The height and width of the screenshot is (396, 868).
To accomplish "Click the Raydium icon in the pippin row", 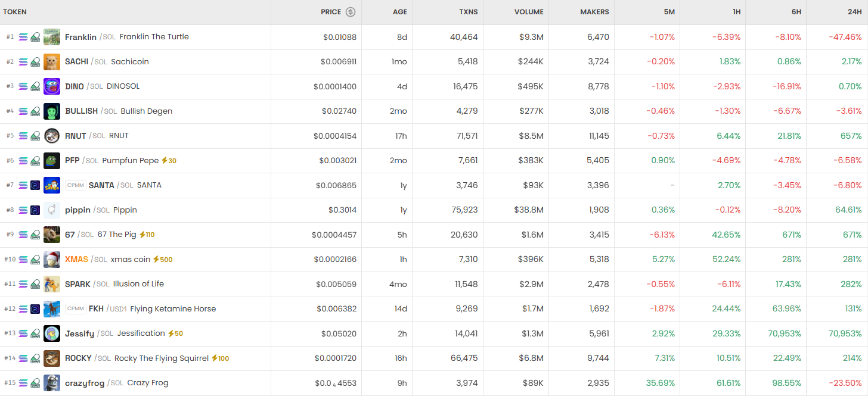I will click(35, 210).
